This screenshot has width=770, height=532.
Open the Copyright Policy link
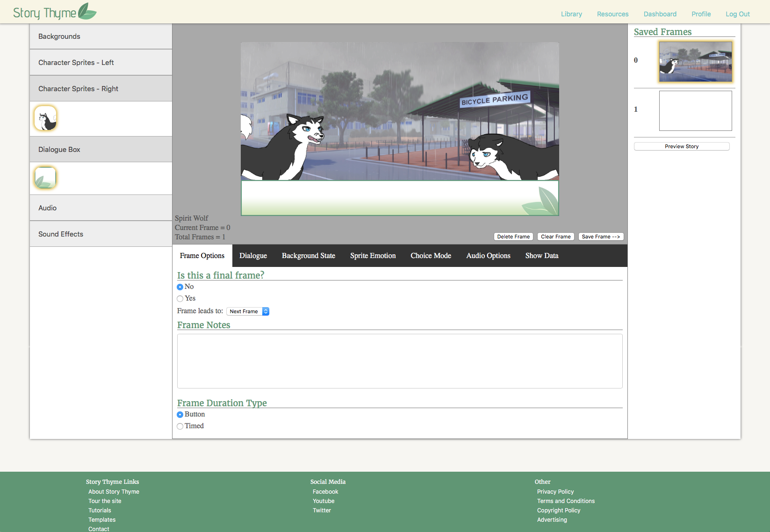pos(559,510)
